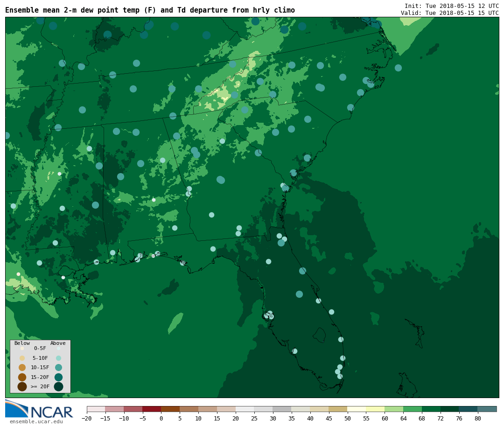Click the '60' colorbar tick label
This screenshot has width=504, height=427.
point(385,419)
